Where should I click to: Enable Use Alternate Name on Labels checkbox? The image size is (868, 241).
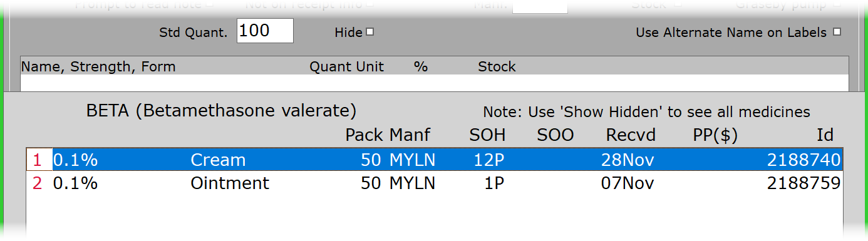pyautogui.click(x=837, y=32)
